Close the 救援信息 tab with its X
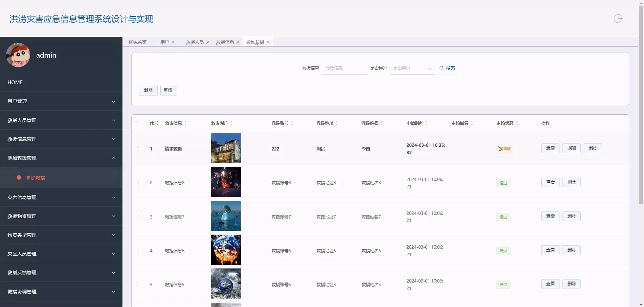 tap(238, 42)
